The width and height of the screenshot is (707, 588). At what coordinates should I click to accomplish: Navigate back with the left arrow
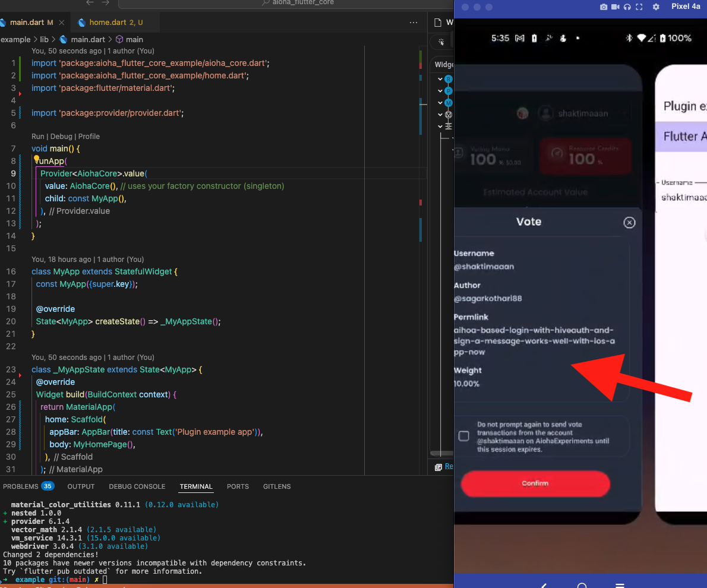pyautogui.click(x=90, y=3)
